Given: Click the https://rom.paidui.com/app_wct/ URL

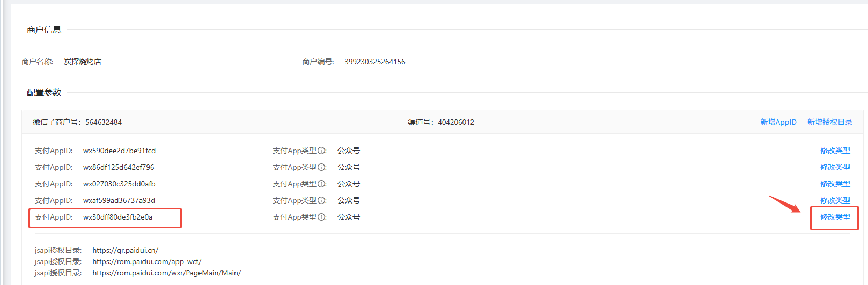Looking at the screenshot, I should click(147, 261).
